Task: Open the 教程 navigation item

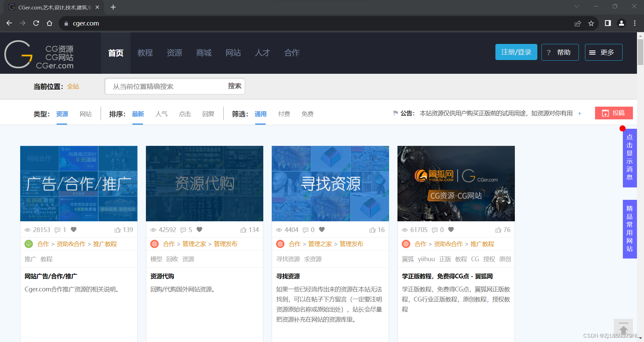Action: point(145,53)
